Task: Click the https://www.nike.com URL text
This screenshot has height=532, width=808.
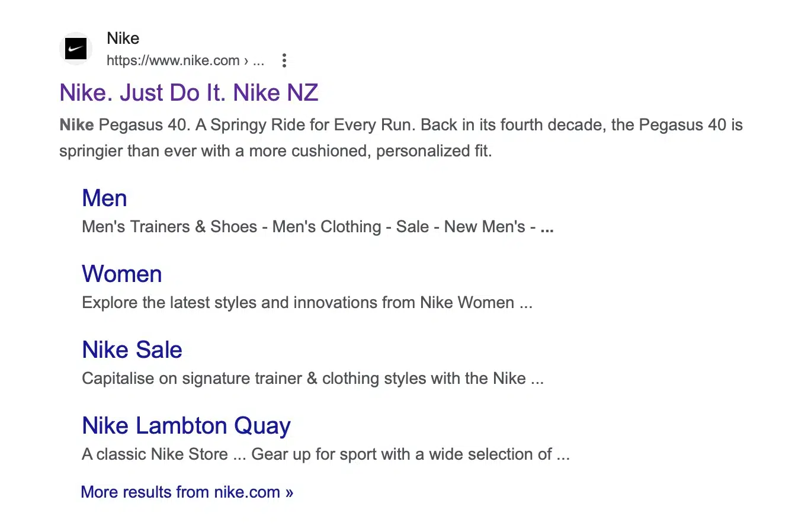Action: click(x=172, y=60)
